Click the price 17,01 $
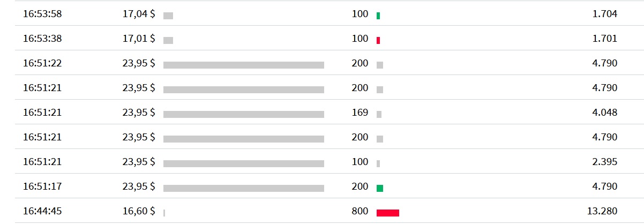Image resolution: width=644 pixels, height=224 pixels. [139, 39]
